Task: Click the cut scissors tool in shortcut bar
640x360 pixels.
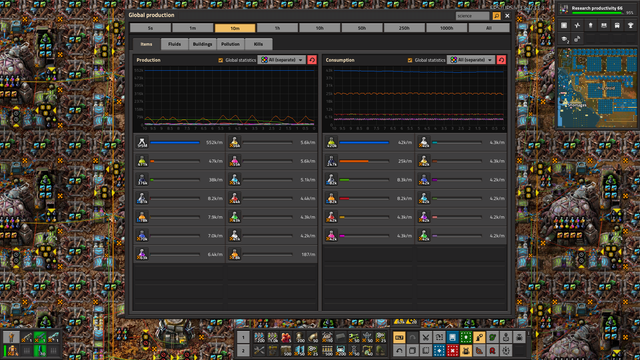Action: (426, 337)
